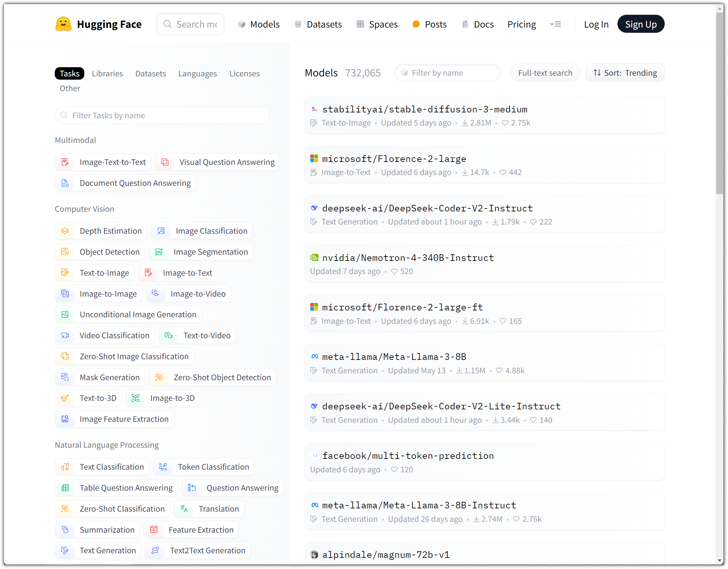Click the Text-to-3D task icon

(65, 398)
